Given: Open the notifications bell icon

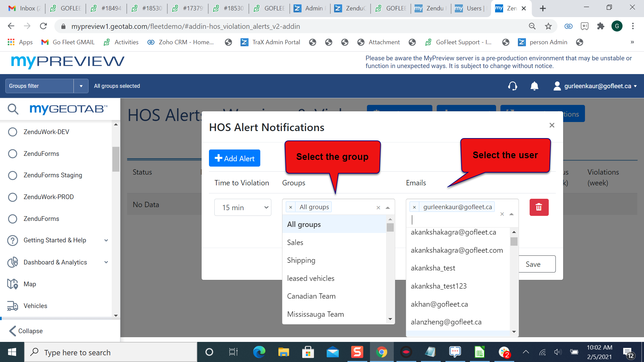Looking at the screenshot, I should click(x=534, y=86).
